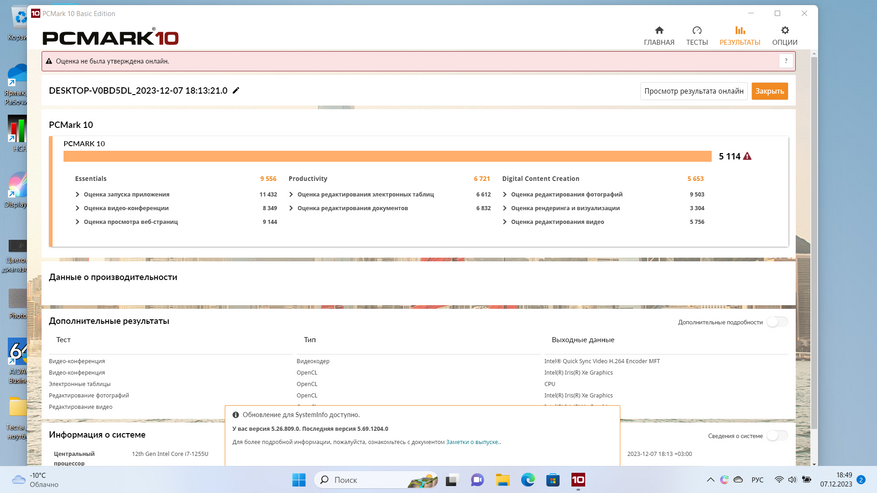Screen dimensions: 877x493
Task: Click the orange Закрыть button
Action: 770,91
